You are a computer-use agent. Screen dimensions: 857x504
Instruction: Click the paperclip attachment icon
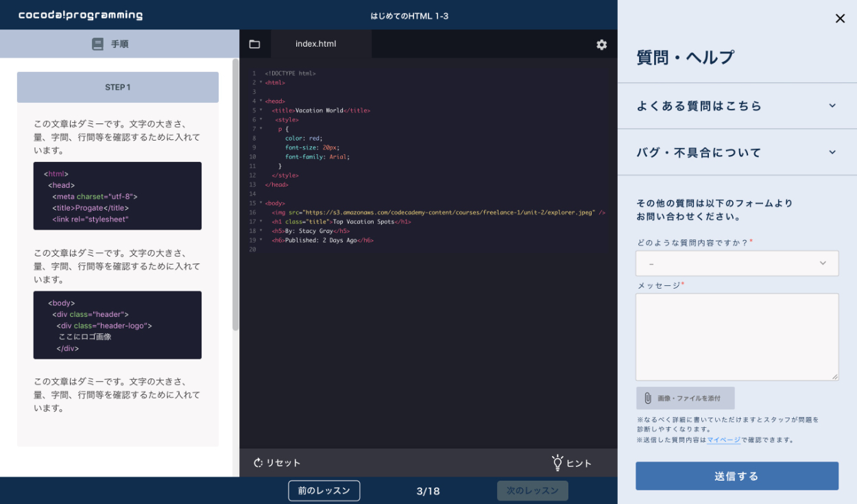[x=647, y=398]
